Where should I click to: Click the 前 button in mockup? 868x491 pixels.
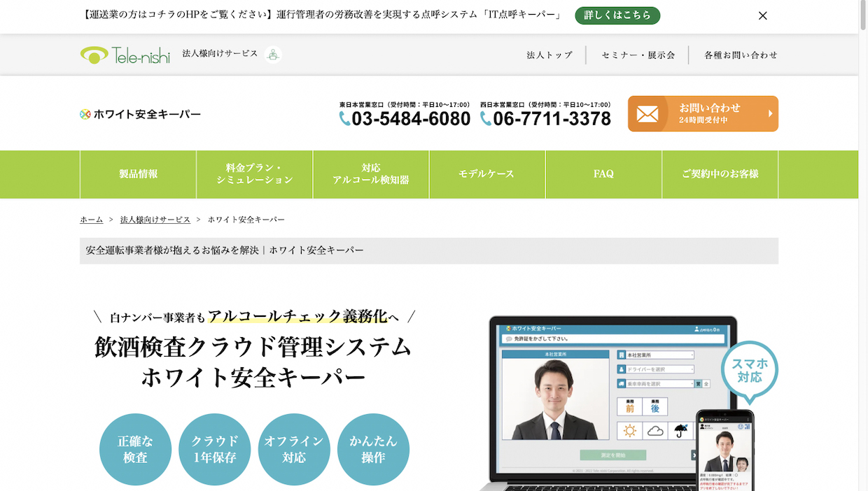point(629,407)
